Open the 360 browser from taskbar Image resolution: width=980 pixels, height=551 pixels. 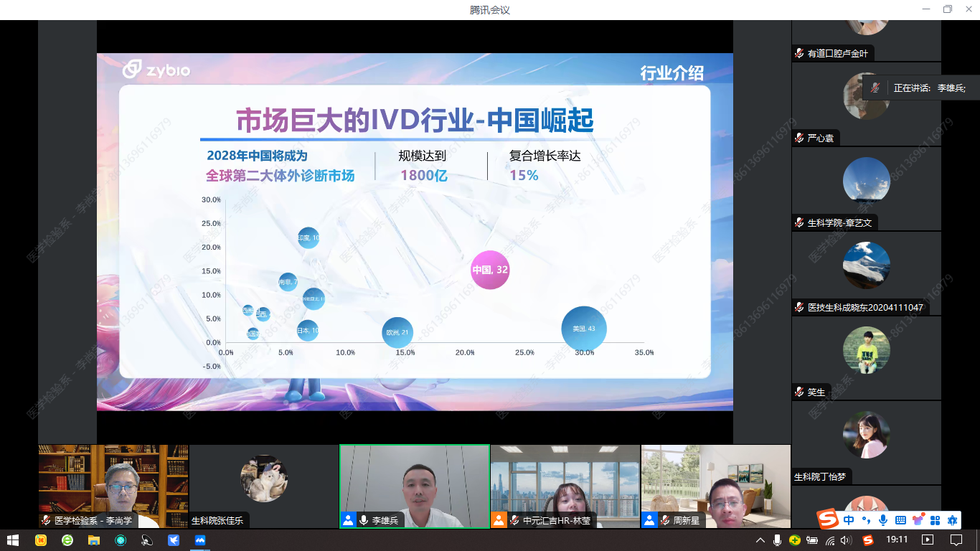(x=67, y=540)
